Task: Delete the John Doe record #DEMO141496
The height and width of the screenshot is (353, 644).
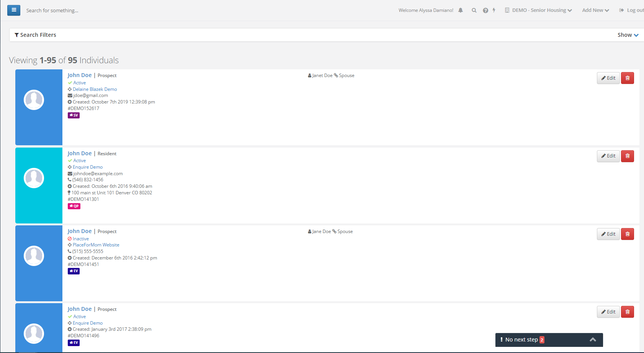Action: (x=627, y=312)
